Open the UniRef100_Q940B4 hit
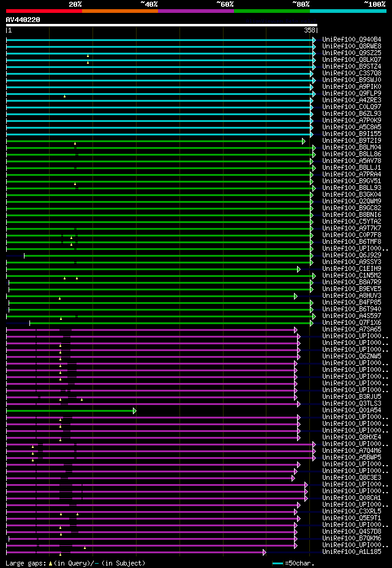Screen dimensions: 392x568 pos(352,39)
